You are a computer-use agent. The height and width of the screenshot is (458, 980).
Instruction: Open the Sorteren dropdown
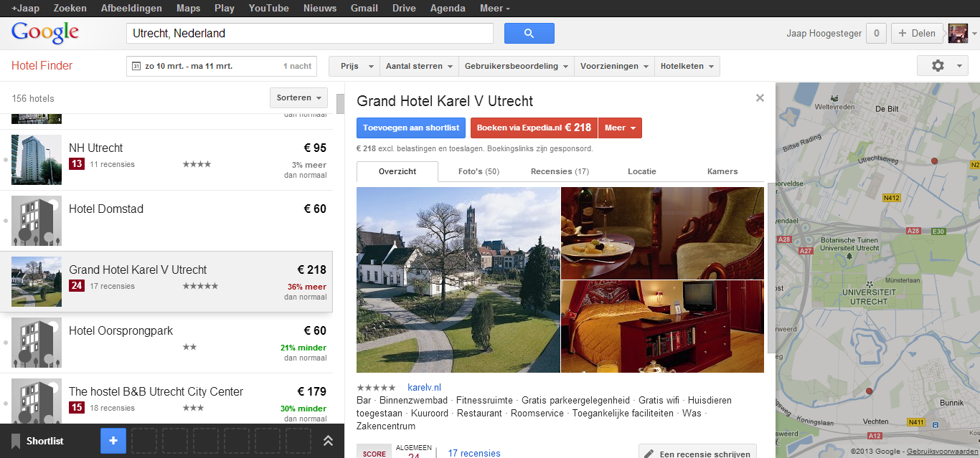[x=298, y=97]
